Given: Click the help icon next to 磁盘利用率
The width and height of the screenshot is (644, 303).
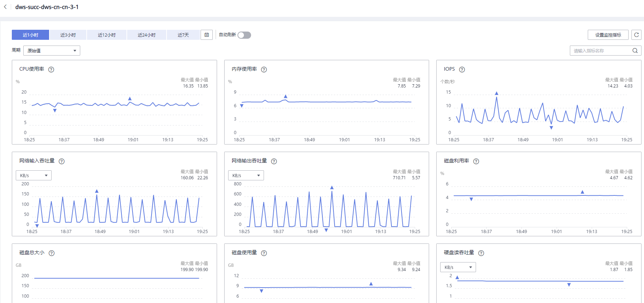Looking at the screenshot, I should 476,161.
